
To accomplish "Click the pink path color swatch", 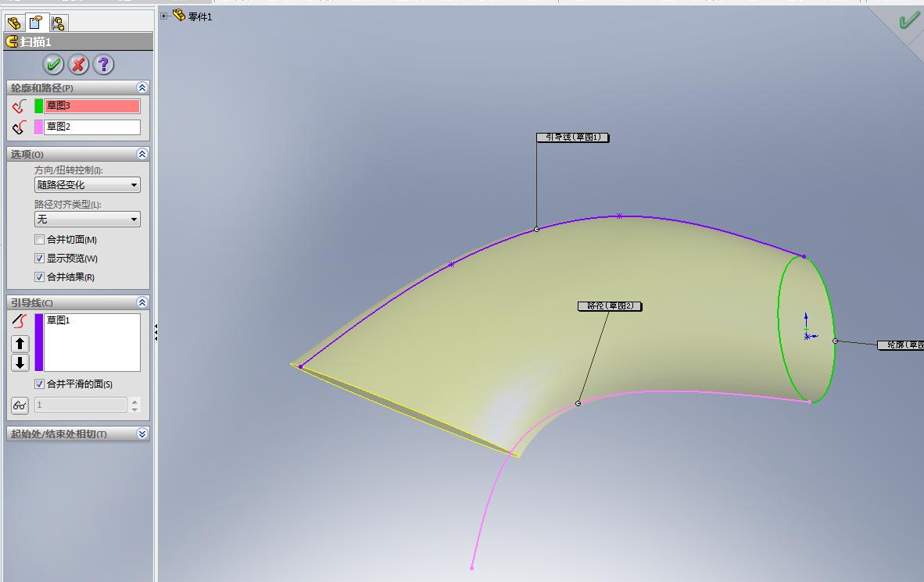I will click(x=39, y=127).
